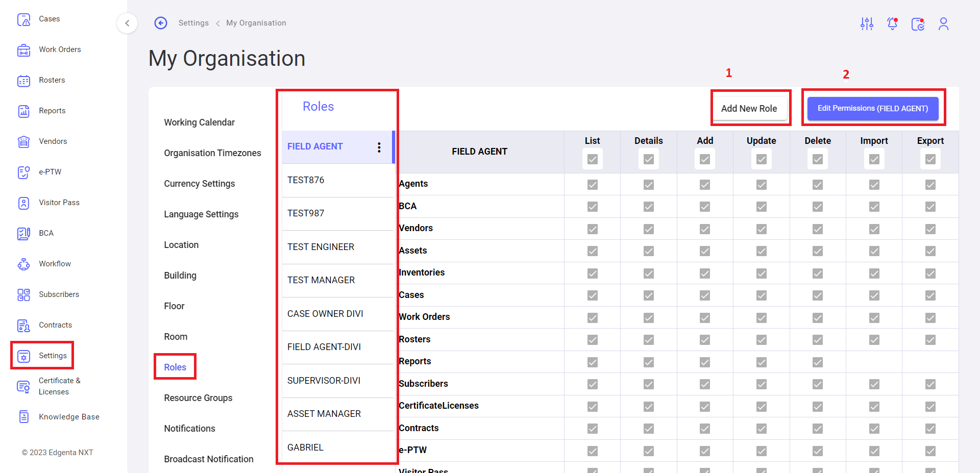Open the user profile icon
Screen dimensions: 980x473
(x=943, y=23)
